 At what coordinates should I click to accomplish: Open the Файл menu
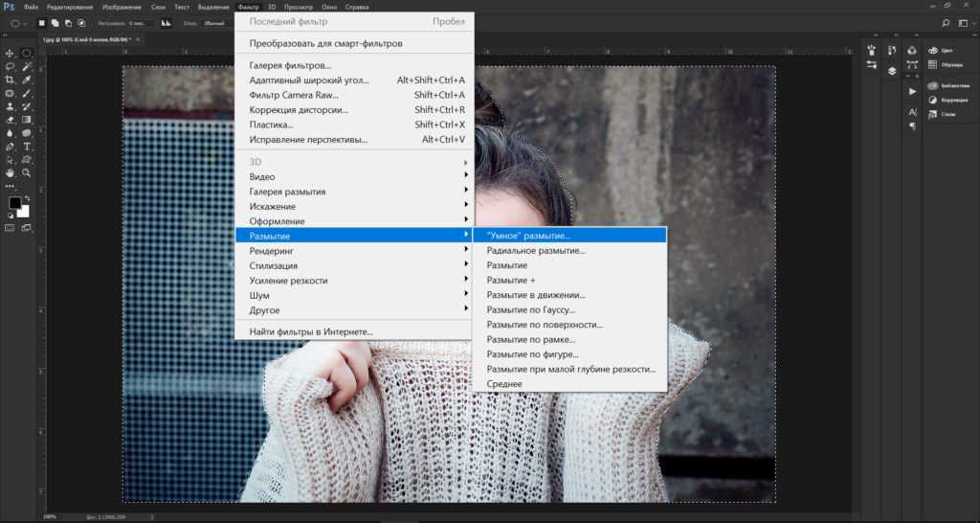(31, 7)
